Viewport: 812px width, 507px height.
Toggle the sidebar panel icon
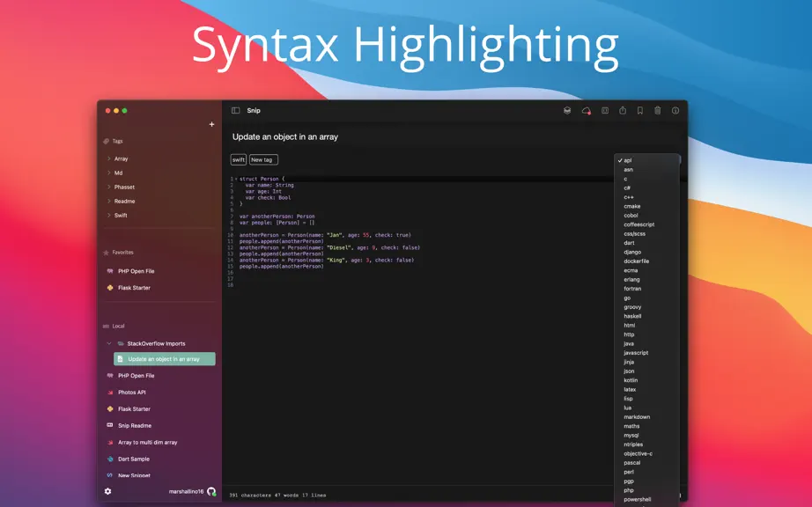click(x=236, y=110)
